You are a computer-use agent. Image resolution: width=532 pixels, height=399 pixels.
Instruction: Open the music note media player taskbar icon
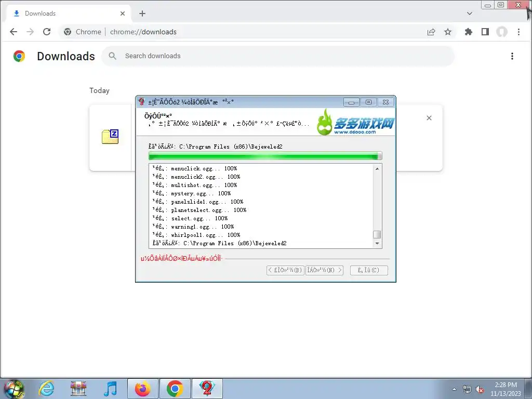(110, 389)
